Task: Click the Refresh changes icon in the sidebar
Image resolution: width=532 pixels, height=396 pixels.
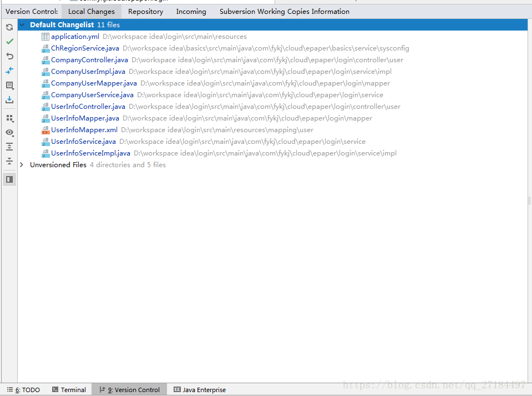Action: point(9,27)
